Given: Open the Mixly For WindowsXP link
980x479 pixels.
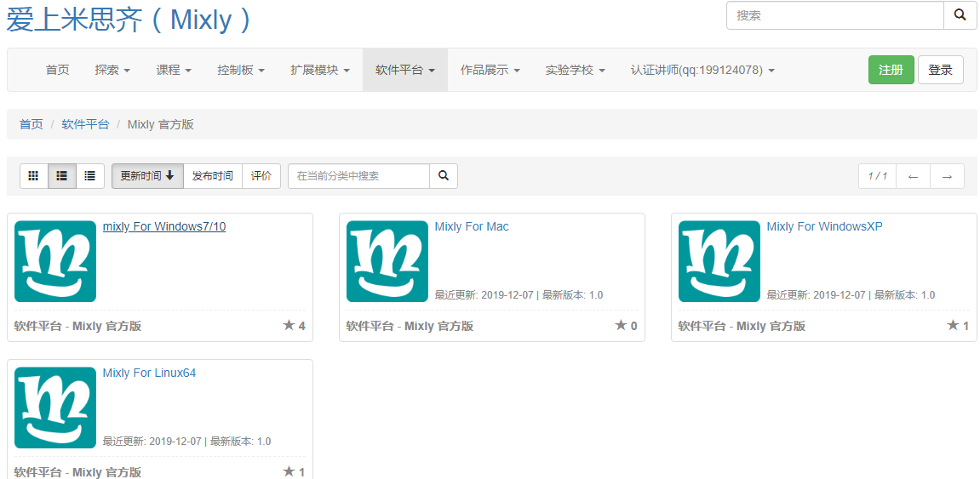Looking at the screenshot, I should (824, 226).
